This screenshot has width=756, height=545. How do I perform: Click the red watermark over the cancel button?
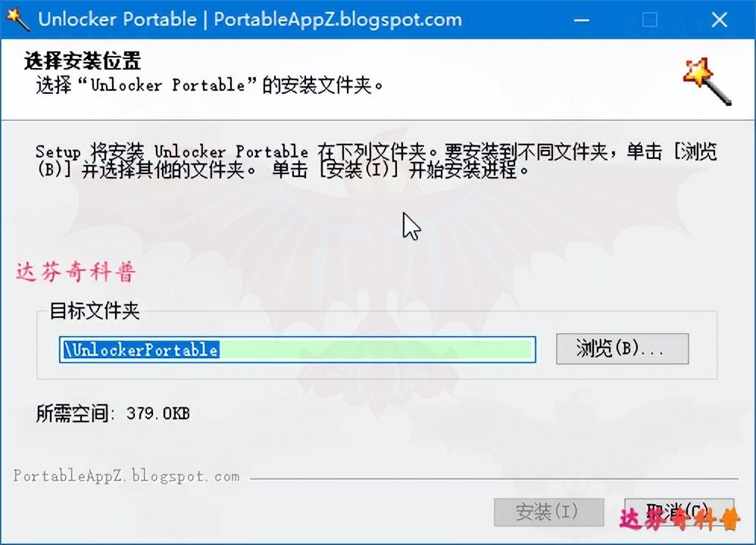point(679,519)
